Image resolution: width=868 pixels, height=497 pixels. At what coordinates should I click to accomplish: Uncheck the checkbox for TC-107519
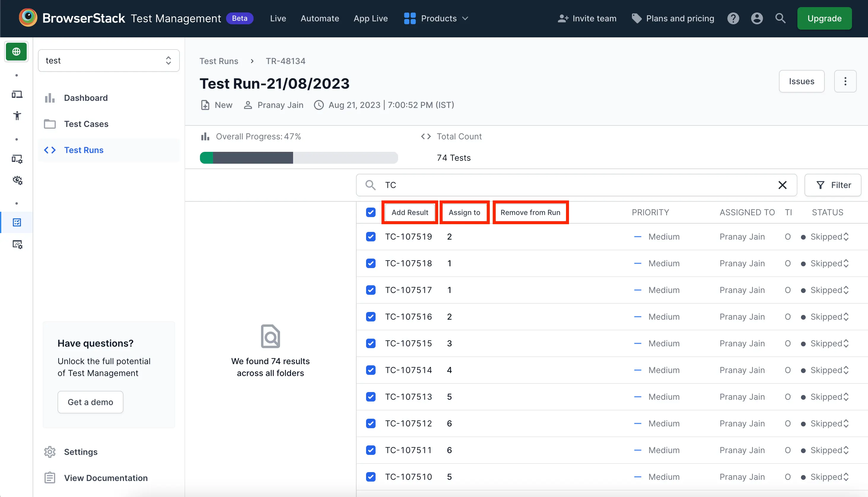[371, 237]
